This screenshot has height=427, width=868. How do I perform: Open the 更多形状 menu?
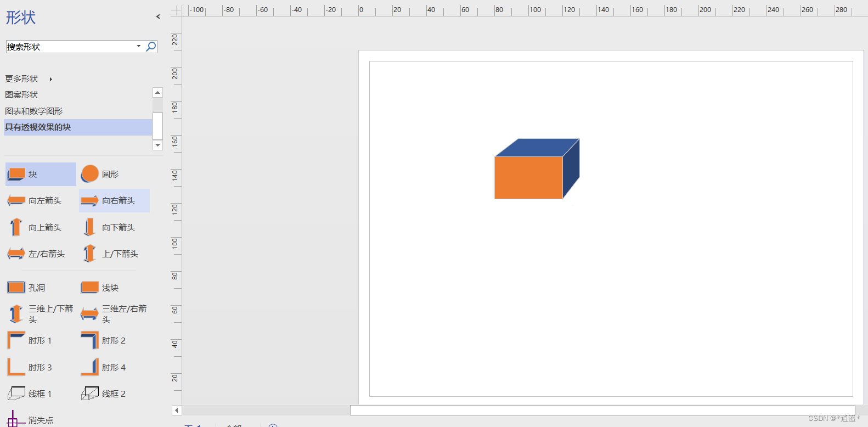tap(21, 79)
